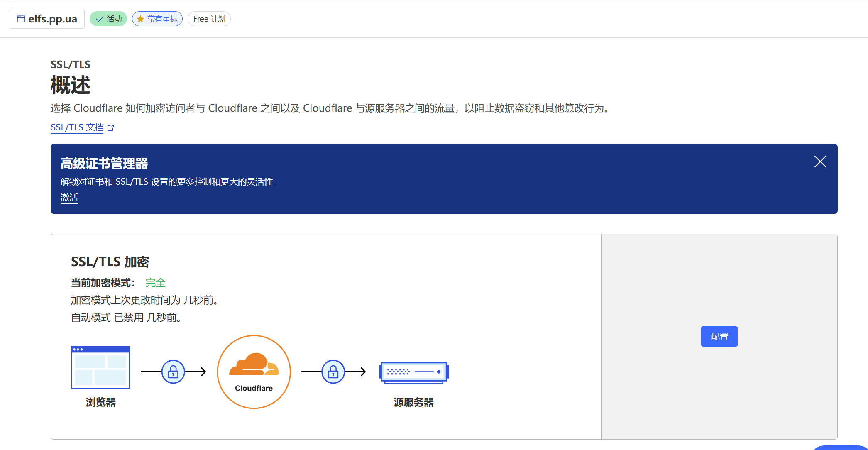This screenshot has width=868, height=450.
Task: Click the checkmark in the 活动 badge
Action: coord(100,19)
